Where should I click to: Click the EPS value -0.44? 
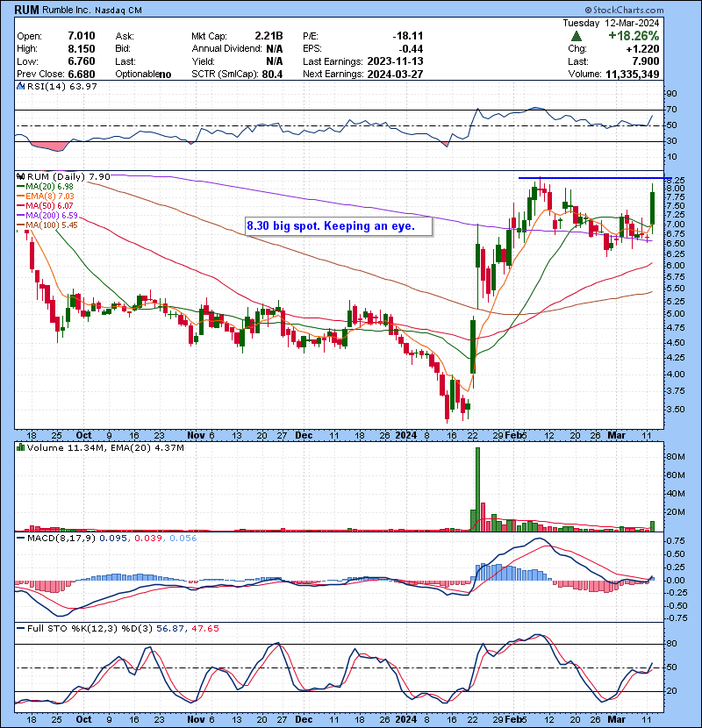click(411, 49)
